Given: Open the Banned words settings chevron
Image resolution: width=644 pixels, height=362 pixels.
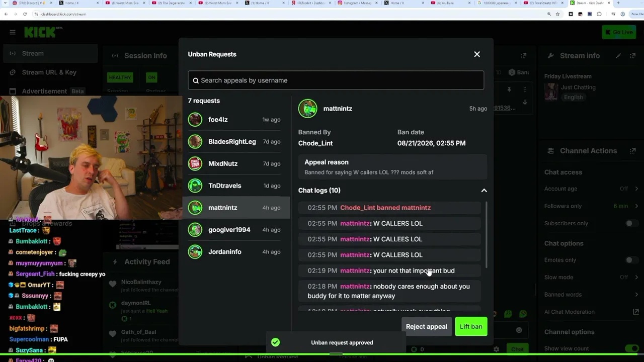Looking at the screenshot, I should pos(636,295).
